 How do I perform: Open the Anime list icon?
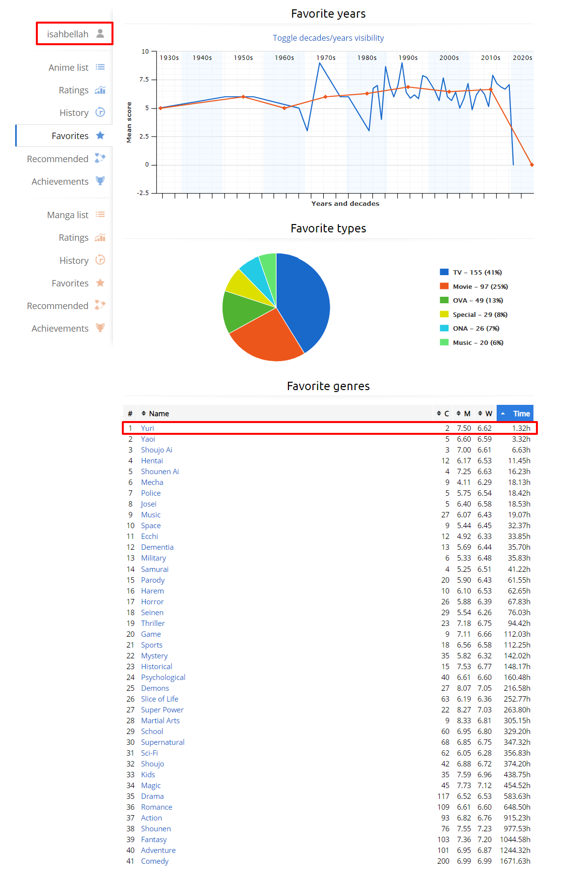pyautogui.click(x=100, y=67)
